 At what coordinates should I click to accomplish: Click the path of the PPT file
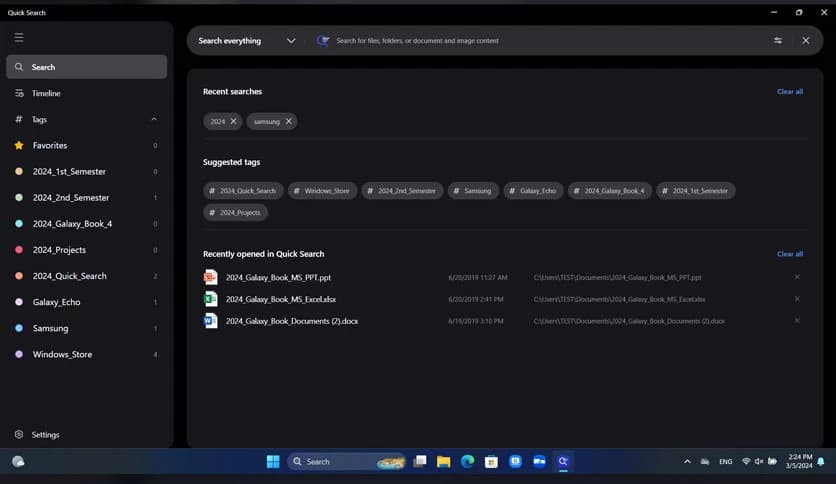coord(617,278)
